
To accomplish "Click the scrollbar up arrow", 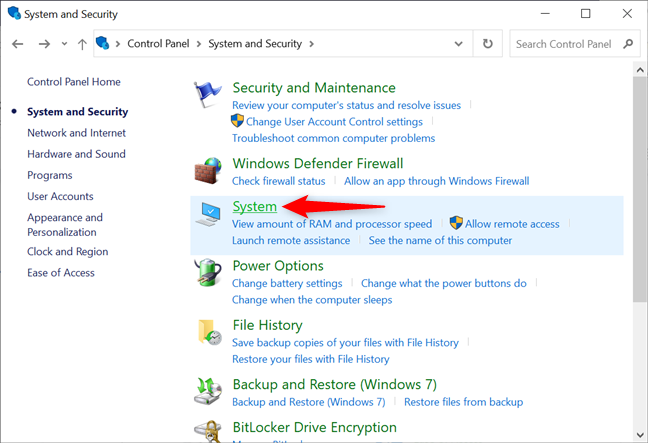I will [x=640, y=69].
